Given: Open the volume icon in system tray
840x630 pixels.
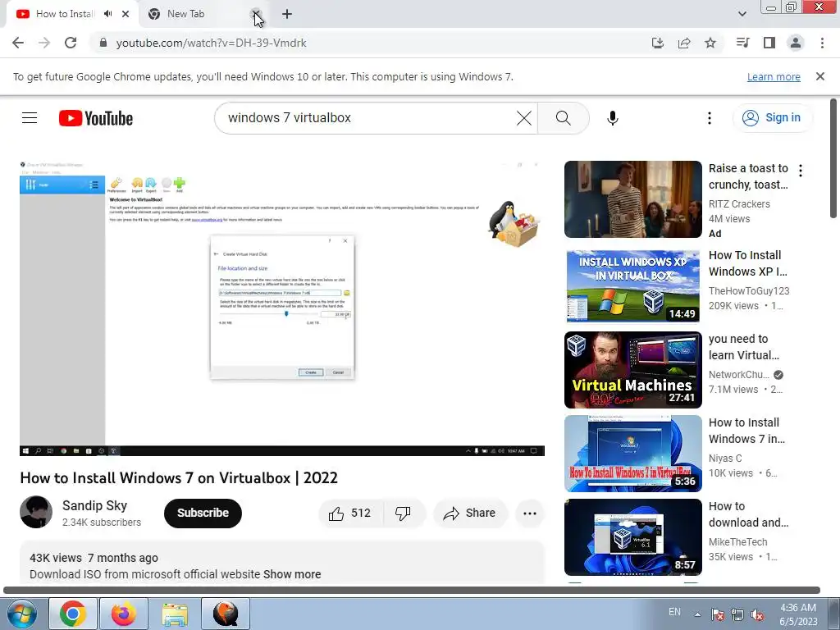Looking at the screenshot, I should point(757,614).
